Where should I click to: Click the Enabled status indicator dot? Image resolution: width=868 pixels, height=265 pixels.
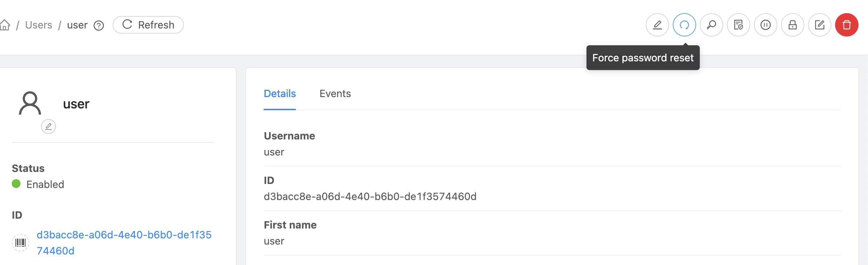click(16, 184)
